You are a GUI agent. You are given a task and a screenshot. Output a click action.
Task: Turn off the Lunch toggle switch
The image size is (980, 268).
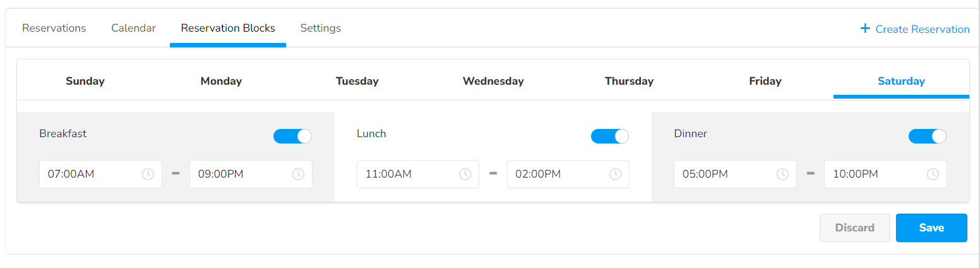(609, 136)
